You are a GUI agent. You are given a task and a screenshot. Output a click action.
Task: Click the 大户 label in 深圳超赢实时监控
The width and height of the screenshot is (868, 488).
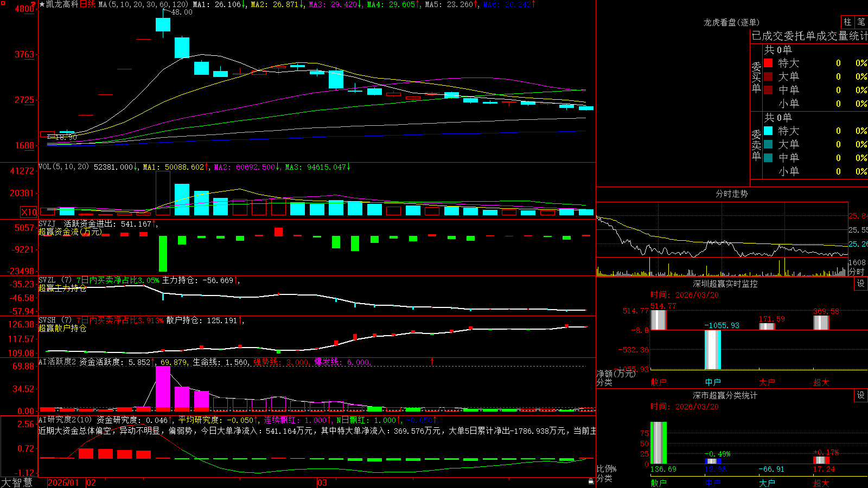(x=767, y=382)
